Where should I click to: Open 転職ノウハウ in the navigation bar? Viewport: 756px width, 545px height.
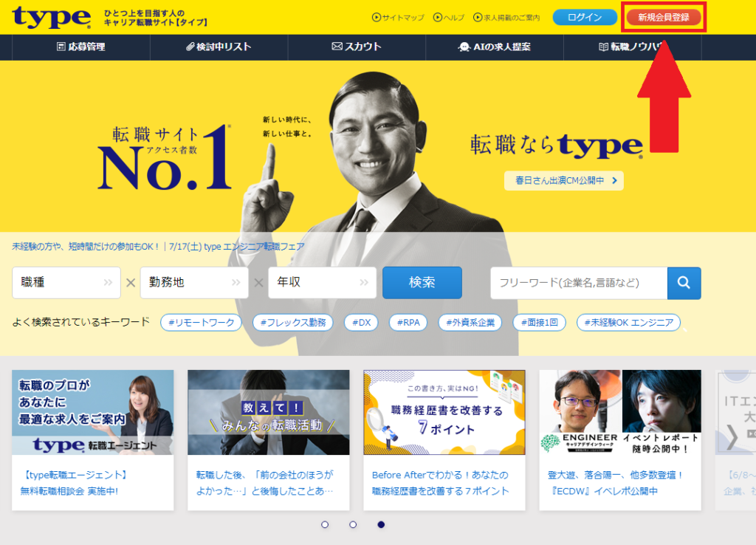[x=632, y=47]
